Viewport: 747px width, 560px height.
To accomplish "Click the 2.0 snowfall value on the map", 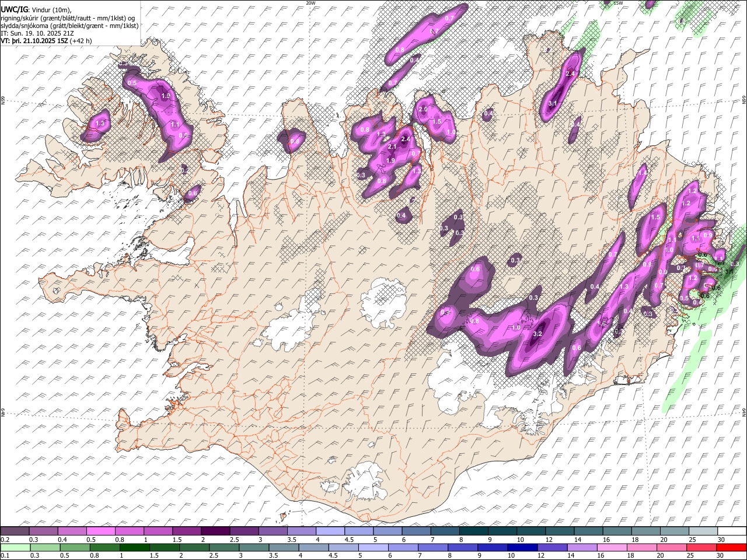I will pyautogui.click(x=423, y=109).
